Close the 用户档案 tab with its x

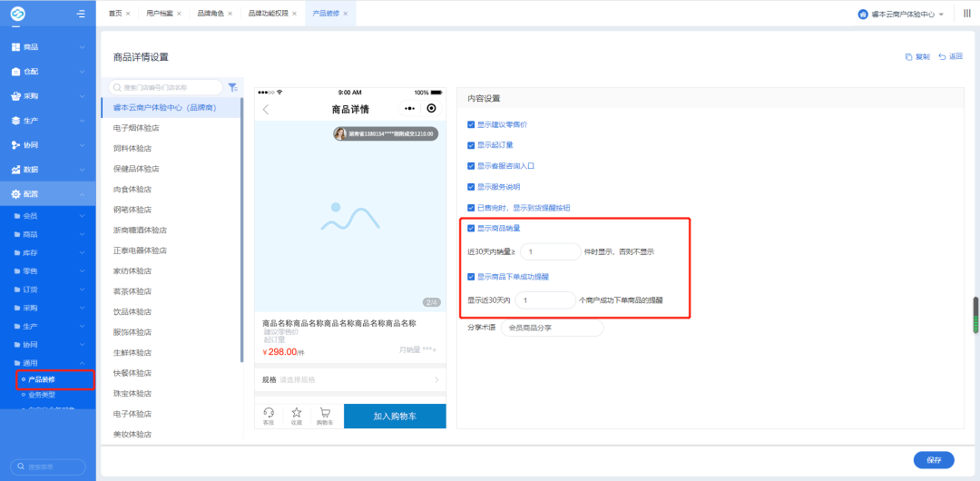point(179,13)
